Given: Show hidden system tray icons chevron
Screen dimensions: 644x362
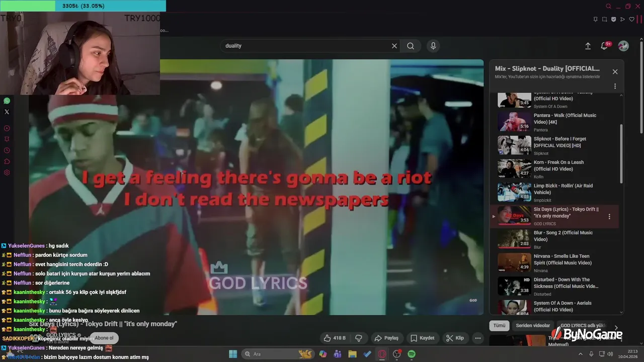Looking at the screenshot, I should click(x=580, y=354).
